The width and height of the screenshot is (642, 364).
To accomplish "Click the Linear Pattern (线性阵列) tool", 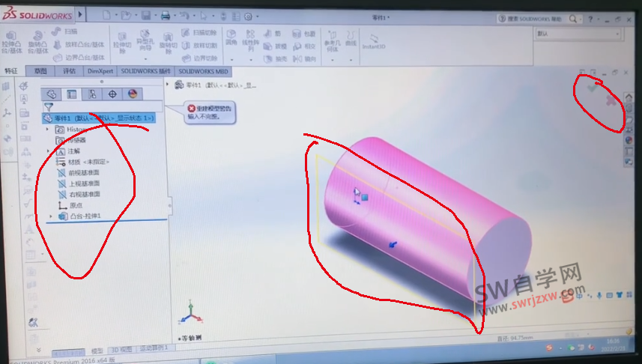I will pos(250,40).
